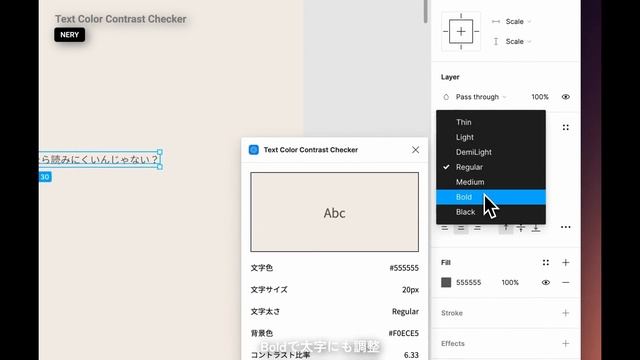
Task: Add an effect with plus icon
Action: pos(565,344)
